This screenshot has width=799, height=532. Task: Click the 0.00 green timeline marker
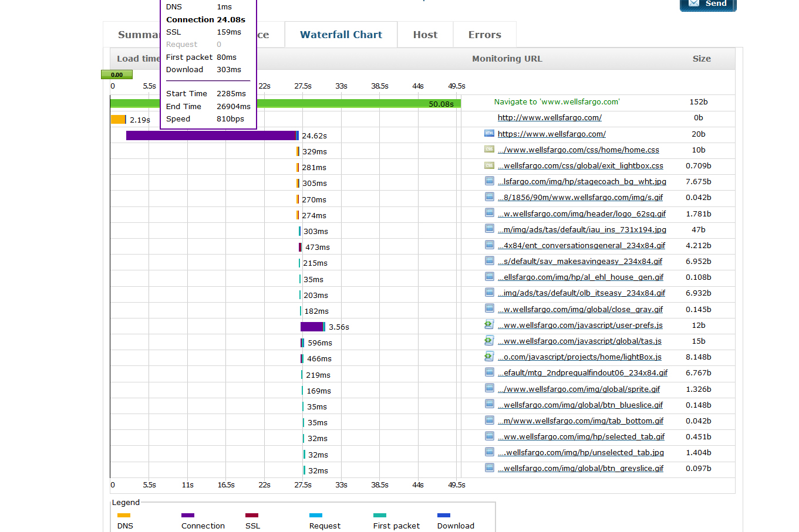click(x=117, y=74)
